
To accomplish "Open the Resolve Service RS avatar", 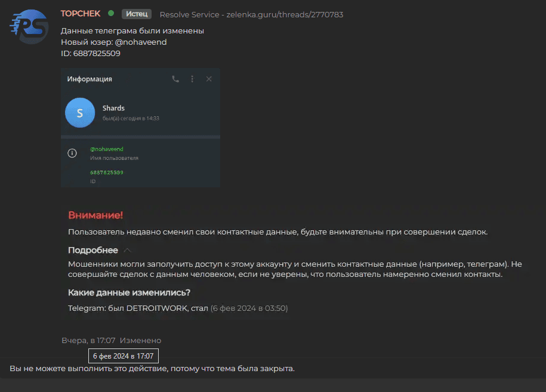I will pos(29,27).
